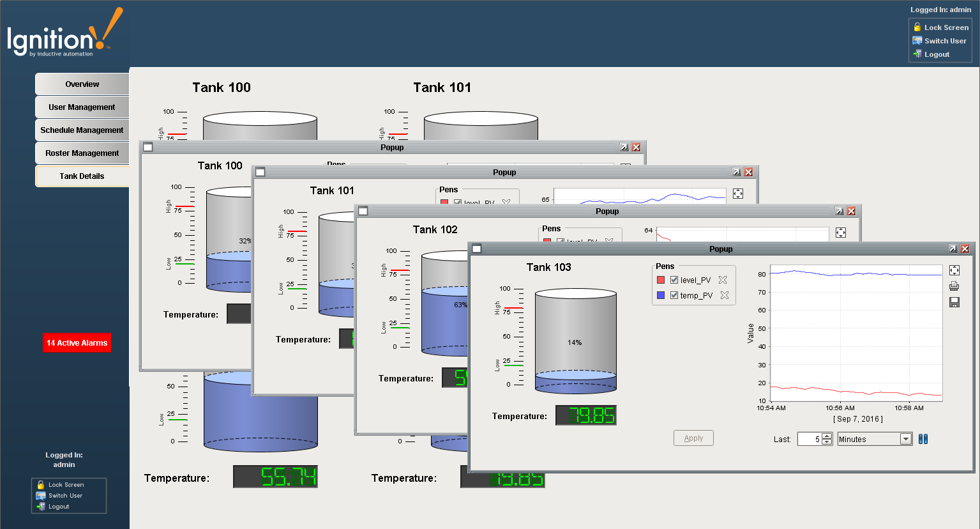Remove the temp_PV pen in Tank 103
The image size is (980, 529).
point(725,295)
